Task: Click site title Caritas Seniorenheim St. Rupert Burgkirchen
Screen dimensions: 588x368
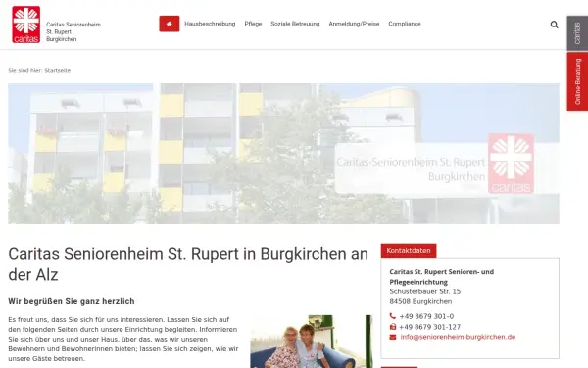Action: [x=73, y=32]
